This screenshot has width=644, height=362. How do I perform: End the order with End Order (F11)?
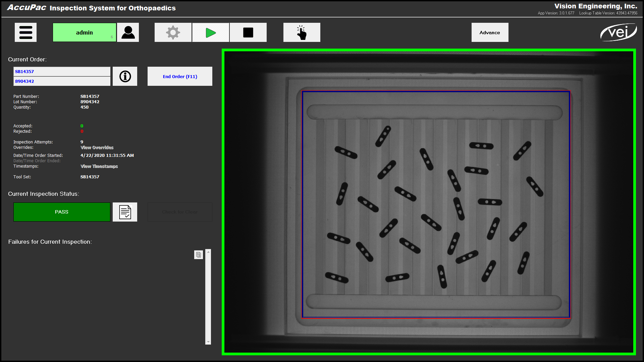(x=180, y=76)
